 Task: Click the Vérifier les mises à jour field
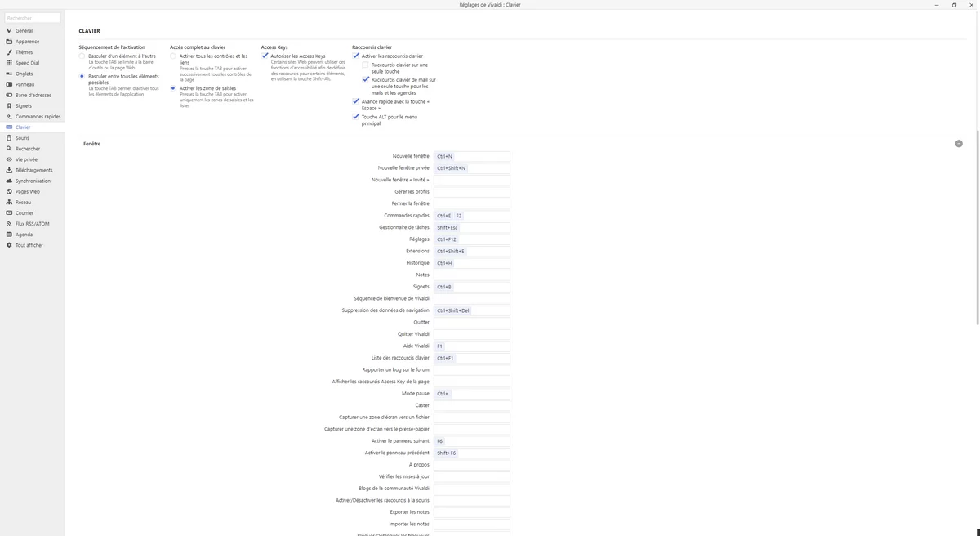(472, 476)
